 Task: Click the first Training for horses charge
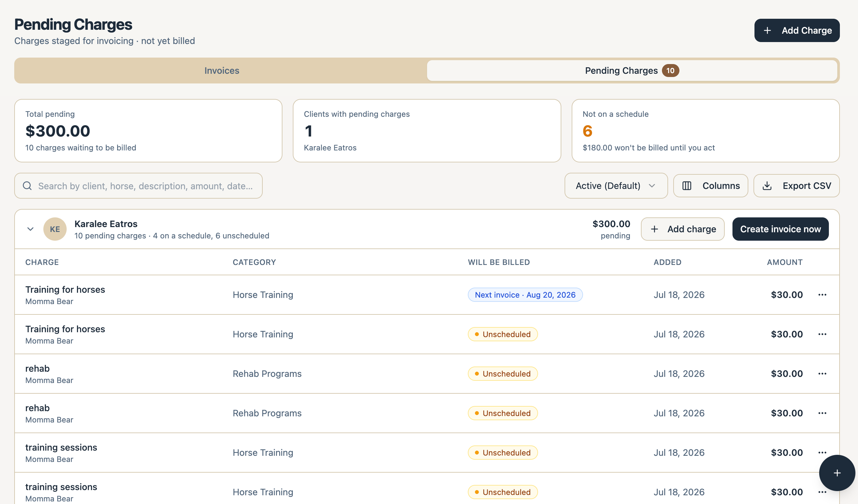point(65,290)
